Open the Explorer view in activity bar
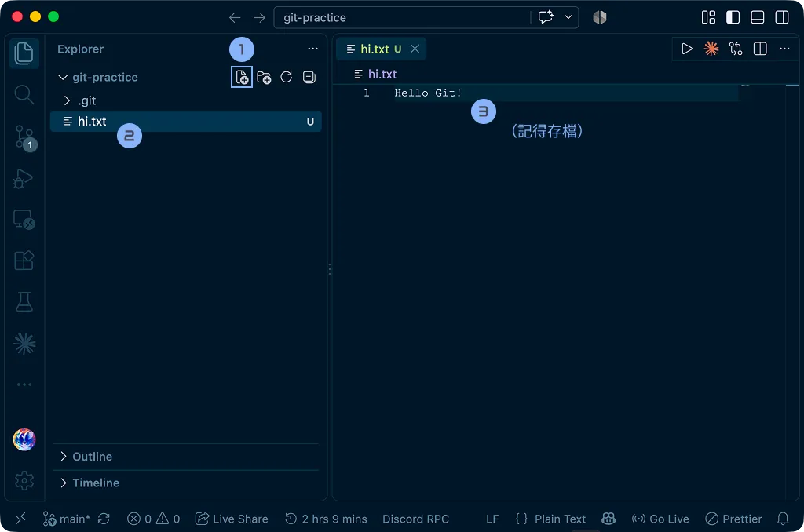The height and width of the screenshot is (532, 804). coord(24,53)
